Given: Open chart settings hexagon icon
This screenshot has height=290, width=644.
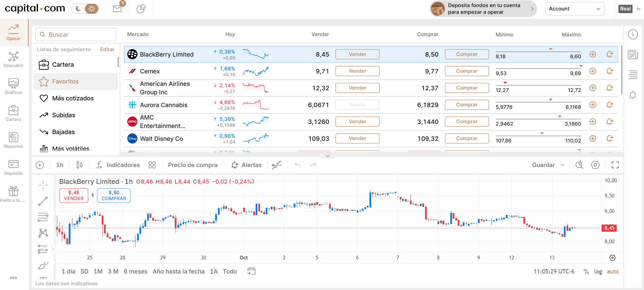Looking at the screenshot, I should tap(595, 165).
